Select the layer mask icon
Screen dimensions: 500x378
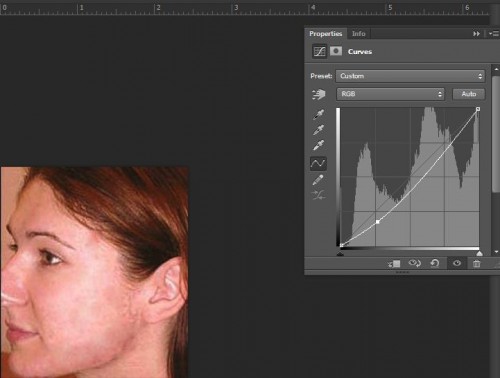336,51
